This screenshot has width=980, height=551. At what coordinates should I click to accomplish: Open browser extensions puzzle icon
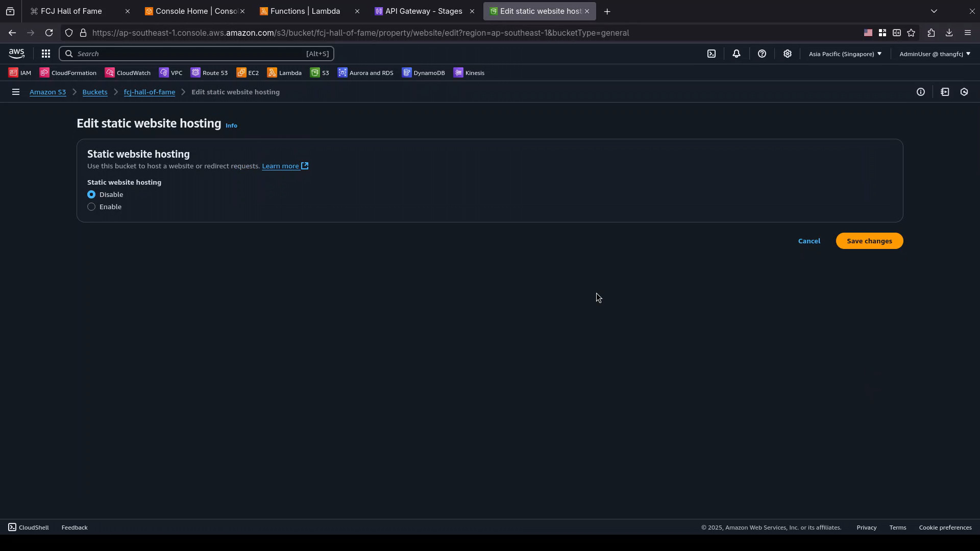(x=931, y=33)
